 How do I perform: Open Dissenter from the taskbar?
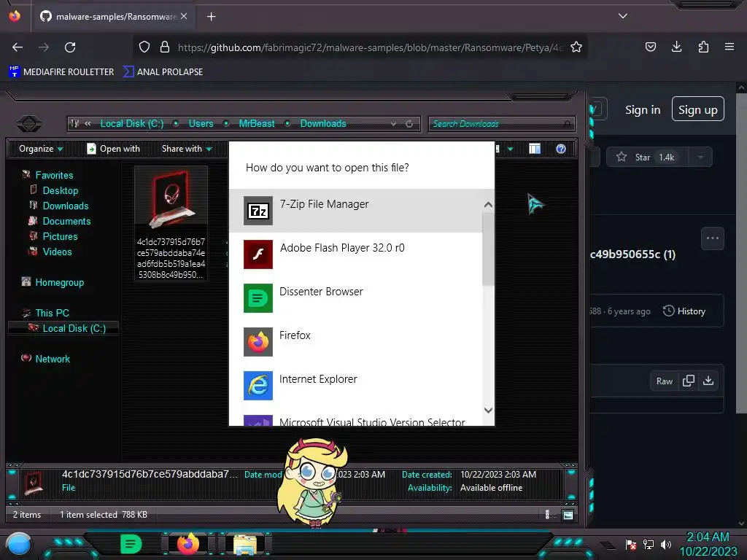(x=131, y=544)
